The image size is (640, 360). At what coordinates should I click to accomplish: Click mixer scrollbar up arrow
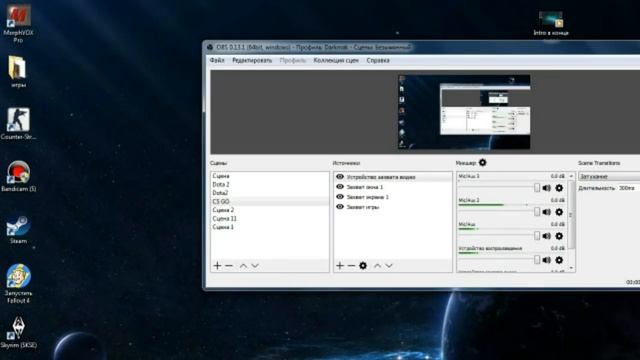coord(571,176)
